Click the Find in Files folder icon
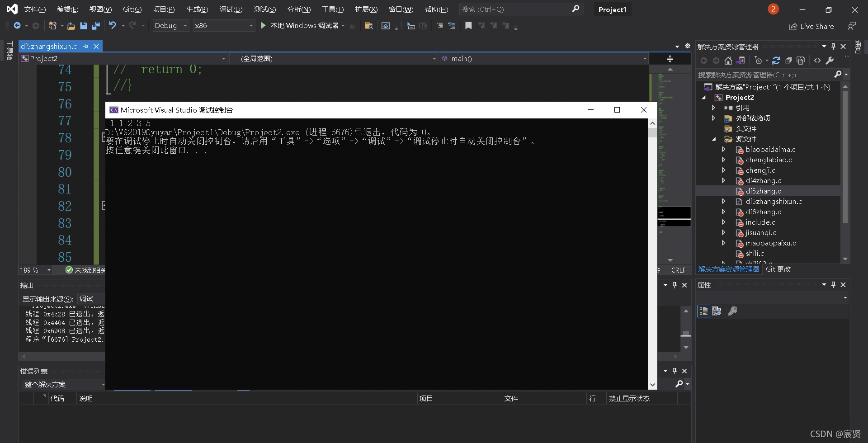 [x=368, y=26]
